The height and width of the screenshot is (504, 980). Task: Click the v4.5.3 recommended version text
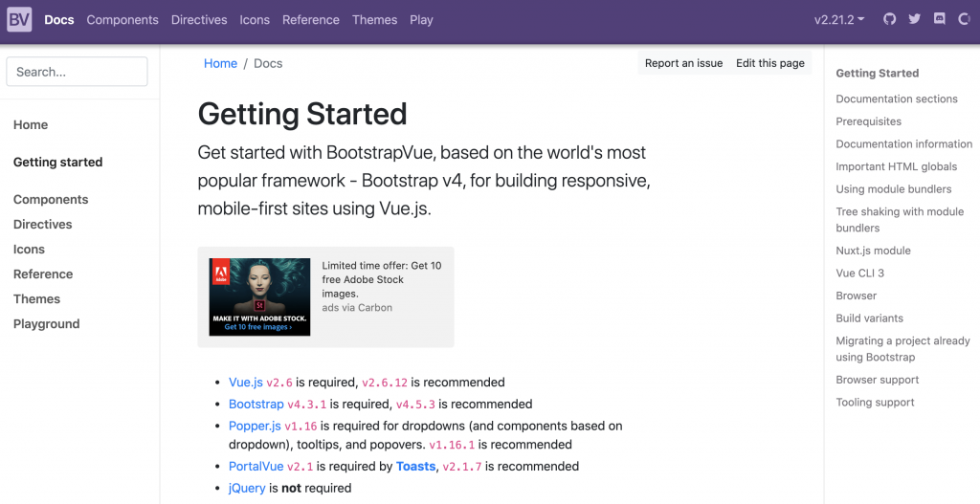click(415, 405)
